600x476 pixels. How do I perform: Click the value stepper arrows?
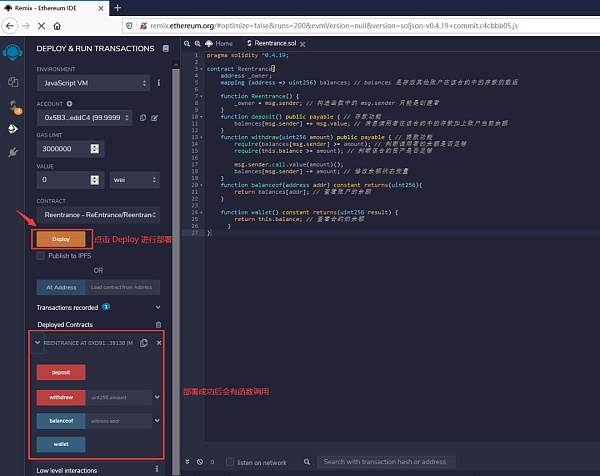coord(95,180)
